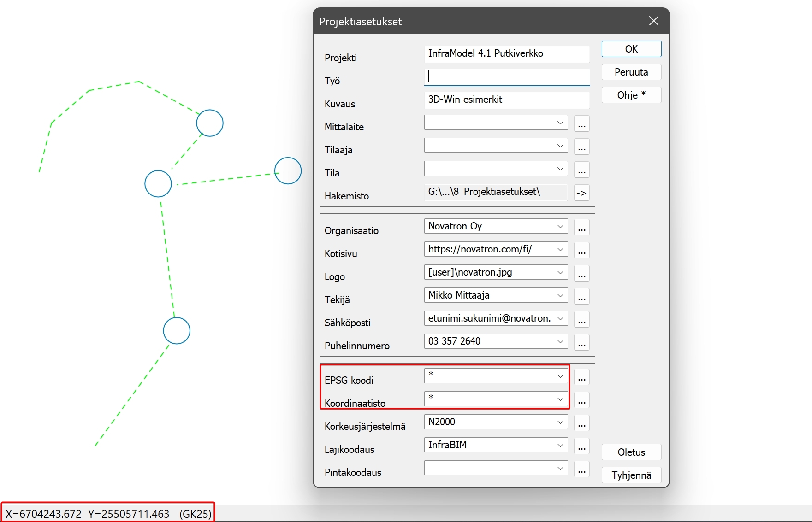Expand the Tila dropdown
812x522 pixels.
point(560,169)
